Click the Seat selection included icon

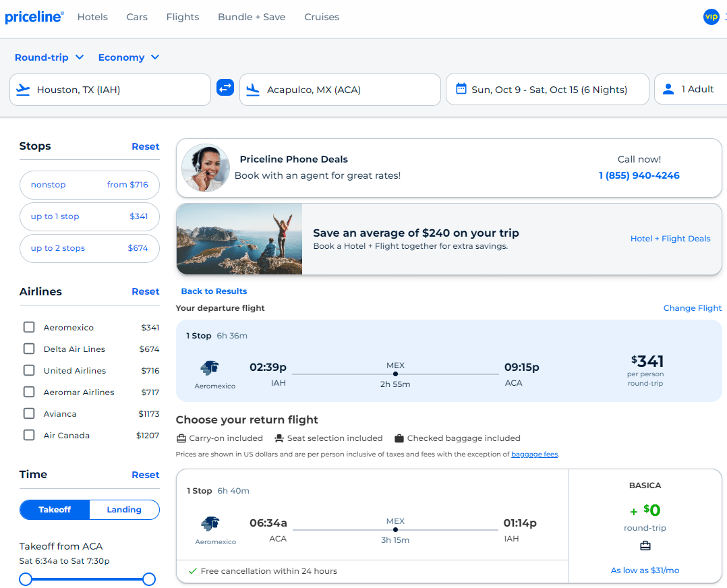(x=279, y=438)
